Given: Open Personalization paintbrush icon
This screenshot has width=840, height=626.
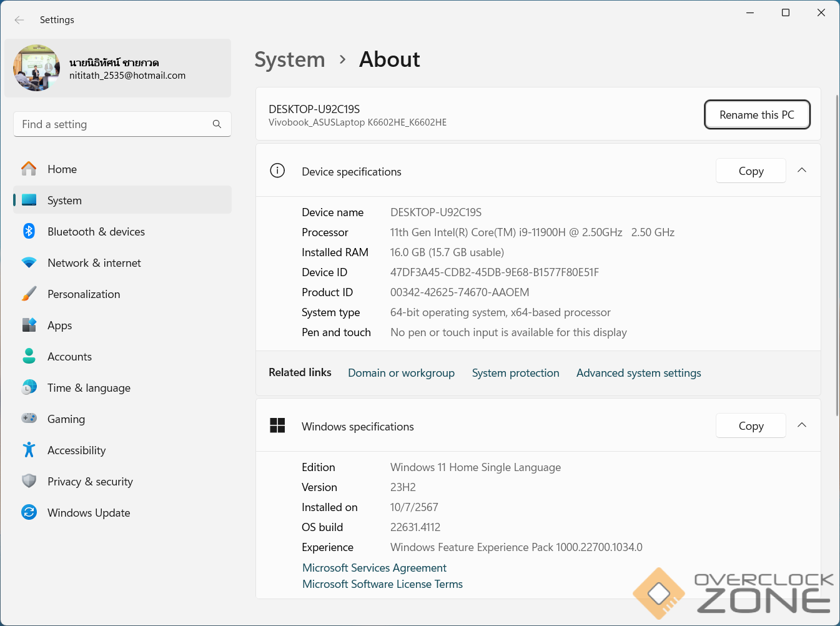Looking at the screenshot, I should click(29, 294).
